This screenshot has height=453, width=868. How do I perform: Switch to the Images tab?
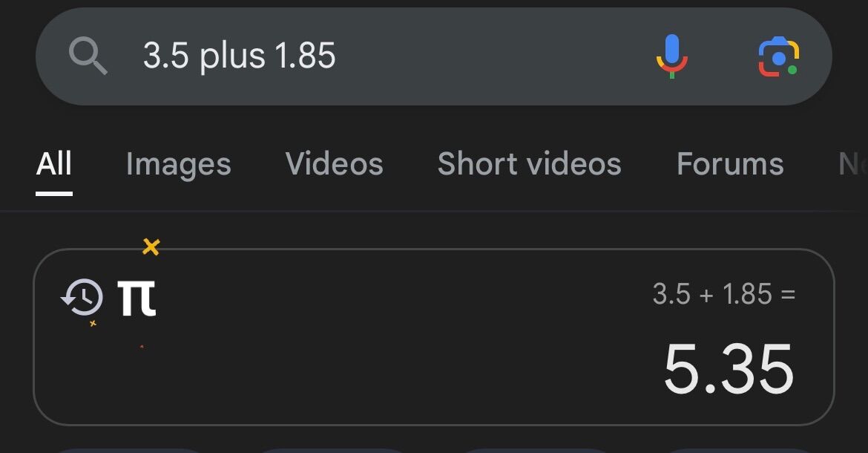(178, 164)
